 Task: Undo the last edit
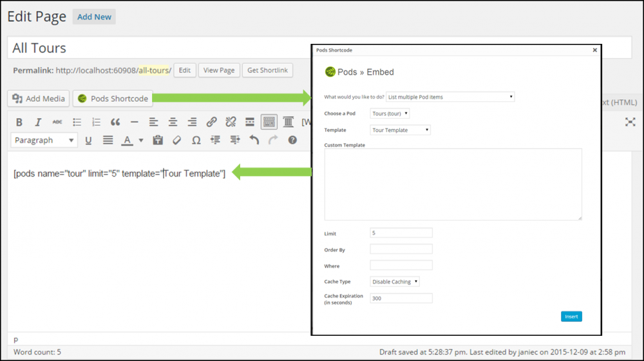pos(254,140)
